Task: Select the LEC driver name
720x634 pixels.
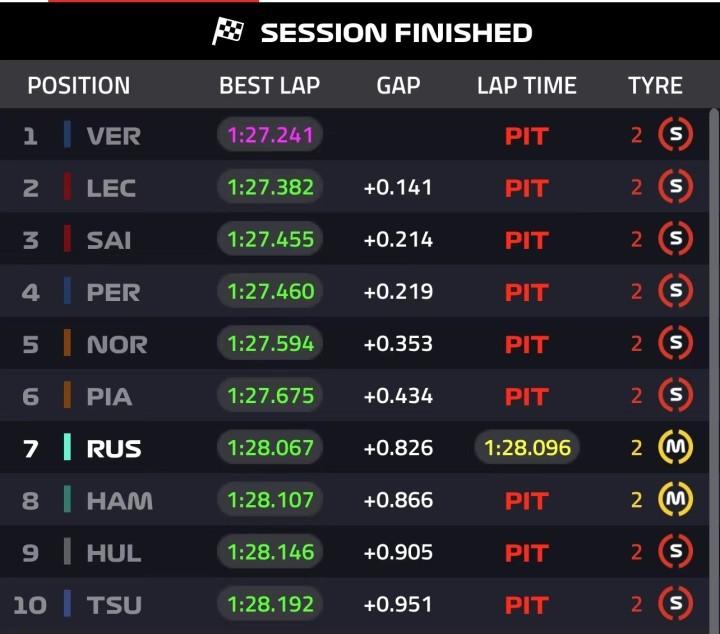Action: pos(111,187)
